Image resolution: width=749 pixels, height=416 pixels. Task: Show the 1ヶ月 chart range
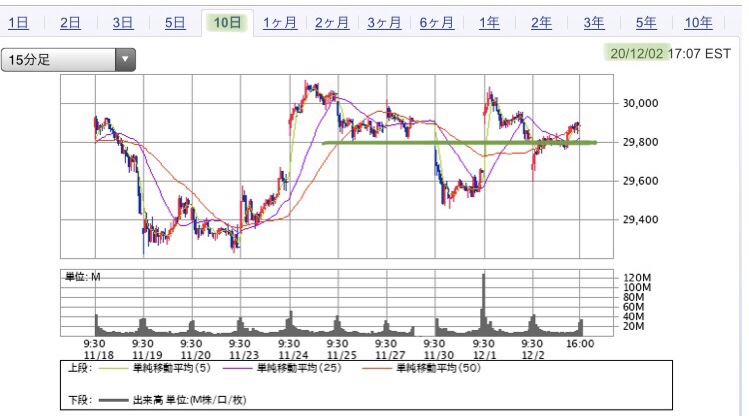(x=280, y=22)
